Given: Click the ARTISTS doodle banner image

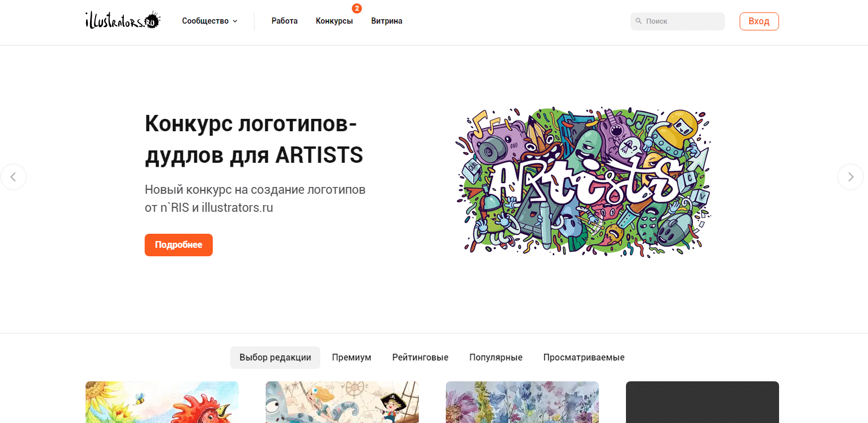Looking at the screenshot, I should pos(584,181).
